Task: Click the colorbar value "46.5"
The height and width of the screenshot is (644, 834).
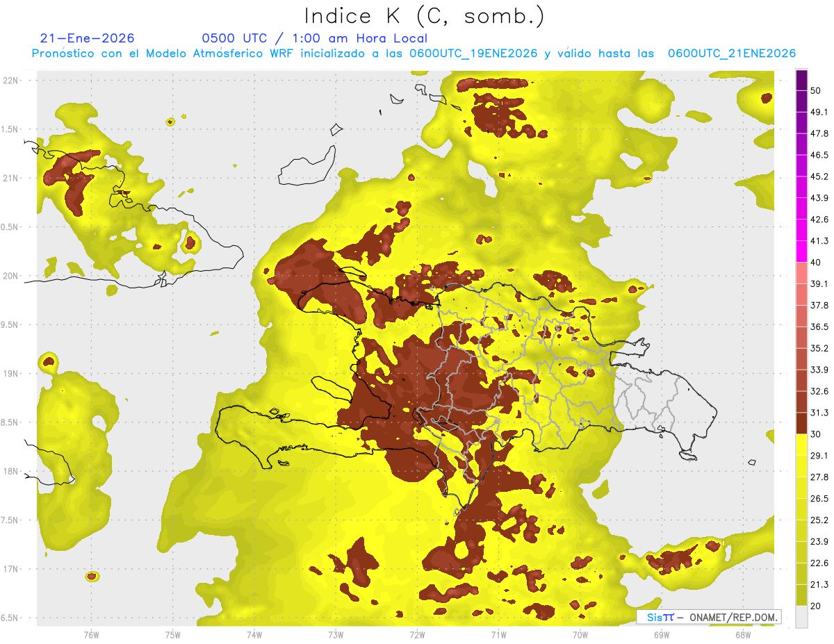Action: click(x=819, y=155)
